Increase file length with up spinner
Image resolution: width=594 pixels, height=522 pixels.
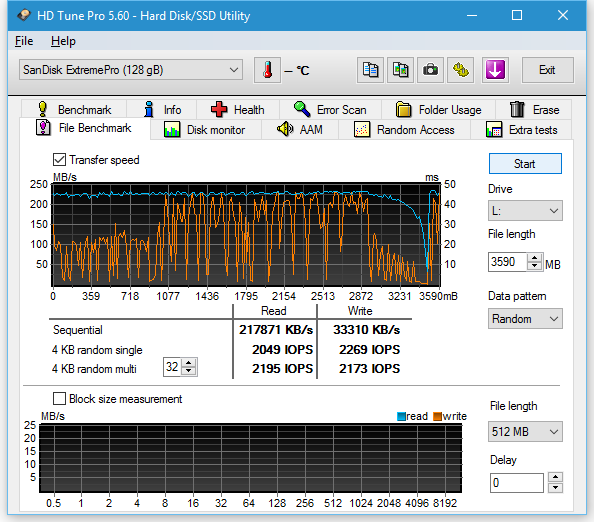click(x=535, y=258)
